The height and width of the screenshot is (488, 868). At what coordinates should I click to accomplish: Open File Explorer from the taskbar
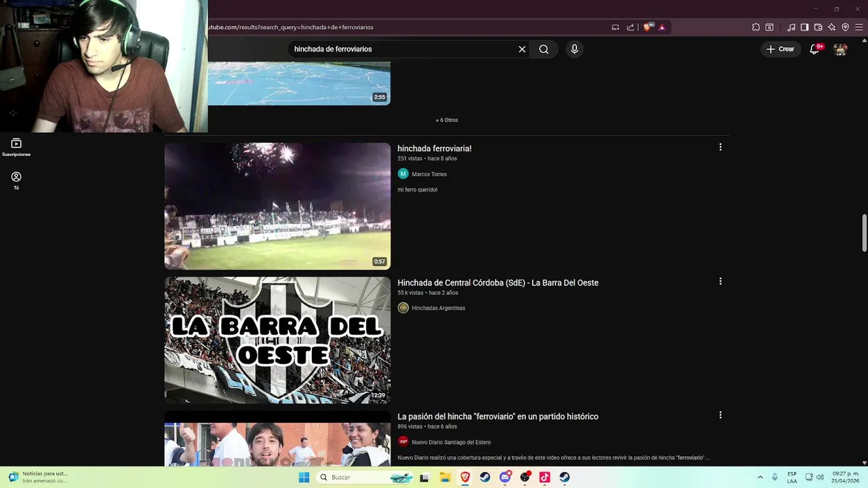click(x=446, y=477)
